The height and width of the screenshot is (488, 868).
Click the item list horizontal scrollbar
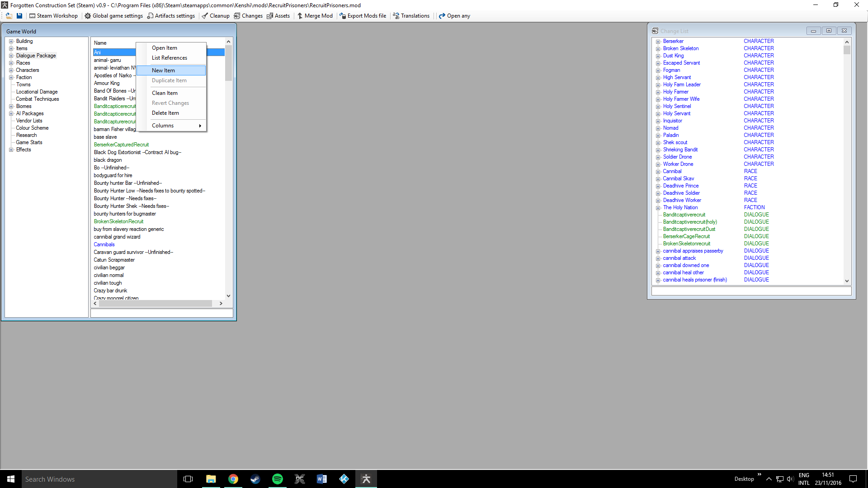click(x=156, y=304)
